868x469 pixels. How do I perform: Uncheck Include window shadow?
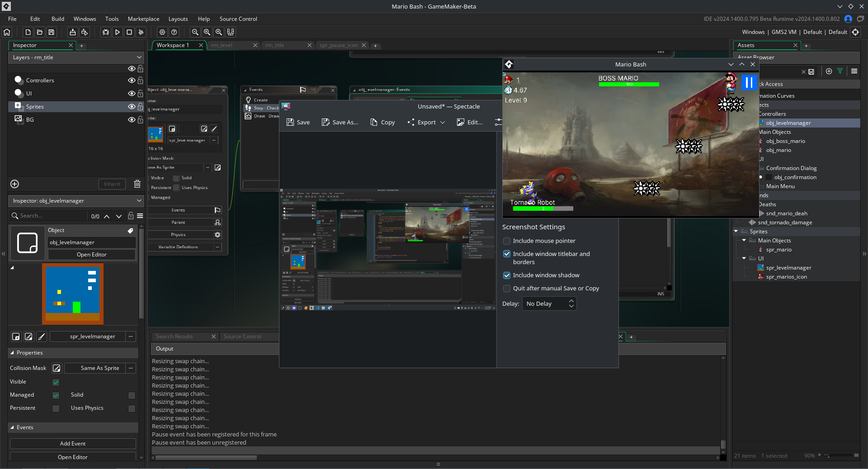click(507, 275)
